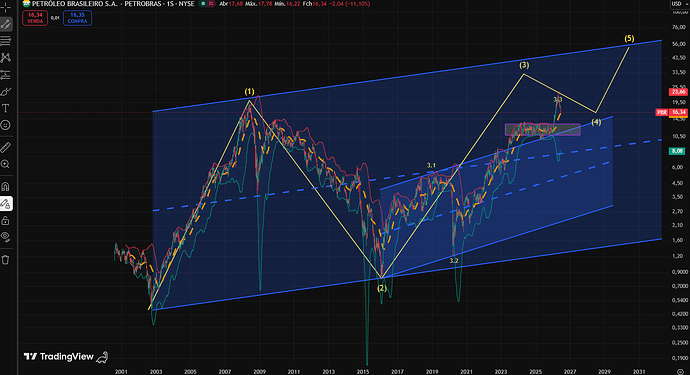Click the 2031 label on time axis

point(639,371)
